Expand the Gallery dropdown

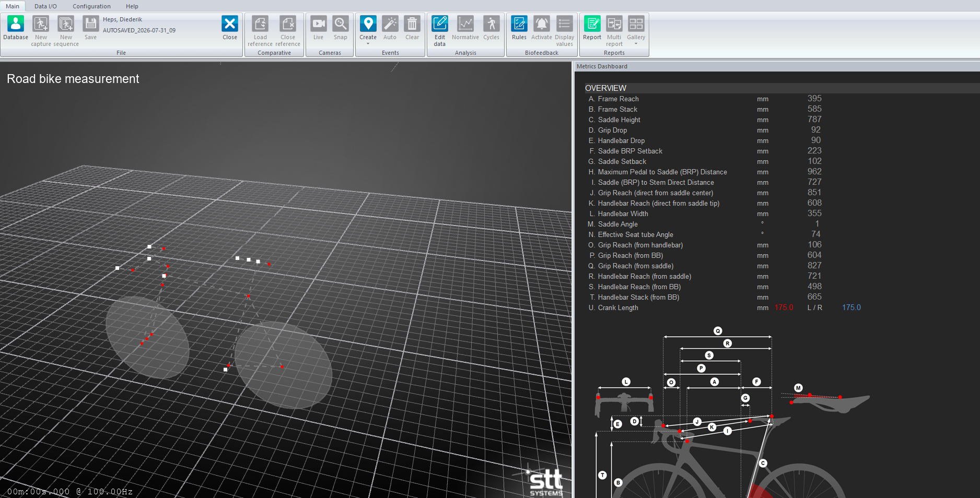pyautogui.click(x=636, y=44)
